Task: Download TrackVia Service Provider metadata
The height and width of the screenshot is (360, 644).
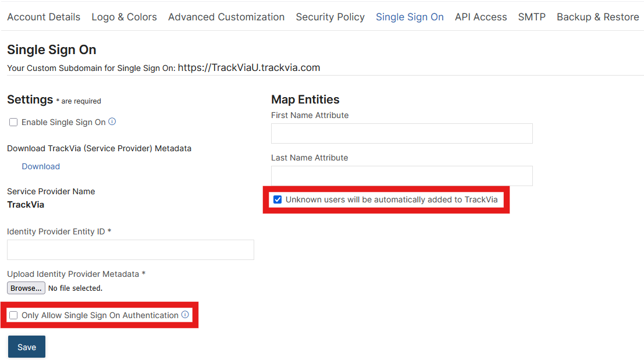Action: point(41,166)
